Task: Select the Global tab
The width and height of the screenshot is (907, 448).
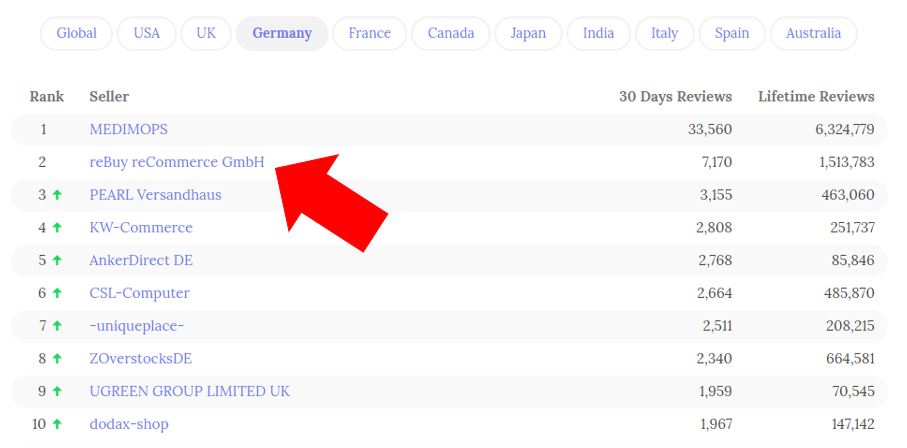Action: [x=76, y=33]
